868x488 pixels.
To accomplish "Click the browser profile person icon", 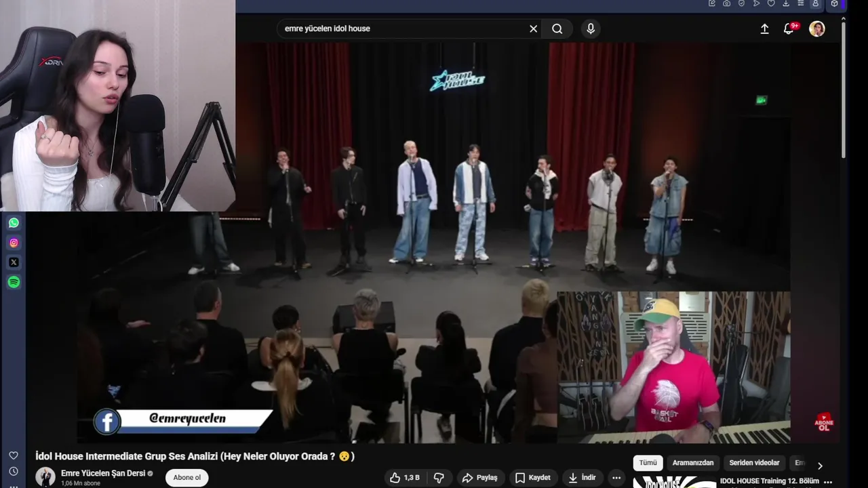I will [x=816, y=3].
